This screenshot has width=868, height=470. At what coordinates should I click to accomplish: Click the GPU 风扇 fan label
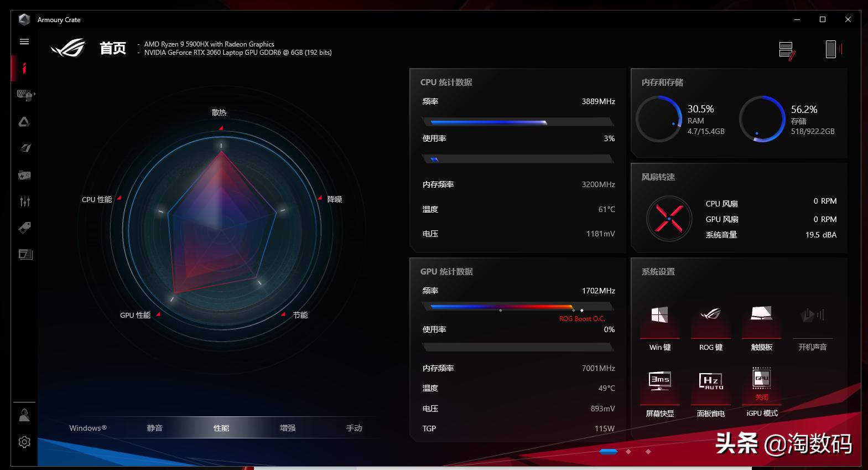(722, 219)
